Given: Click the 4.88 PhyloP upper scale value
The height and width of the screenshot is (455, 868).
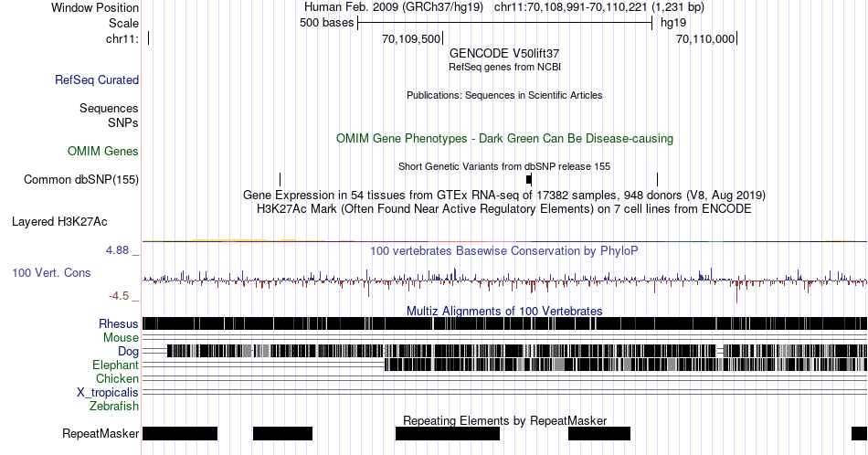Looking at the screenshot, I should pos(117,250).
